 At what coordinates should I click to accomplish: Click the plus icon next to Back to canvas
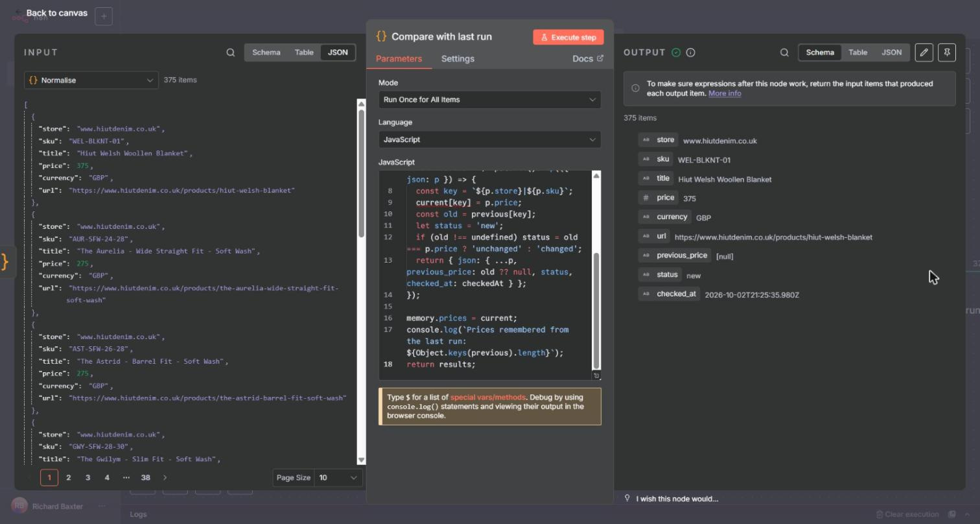tap(104, 16)
